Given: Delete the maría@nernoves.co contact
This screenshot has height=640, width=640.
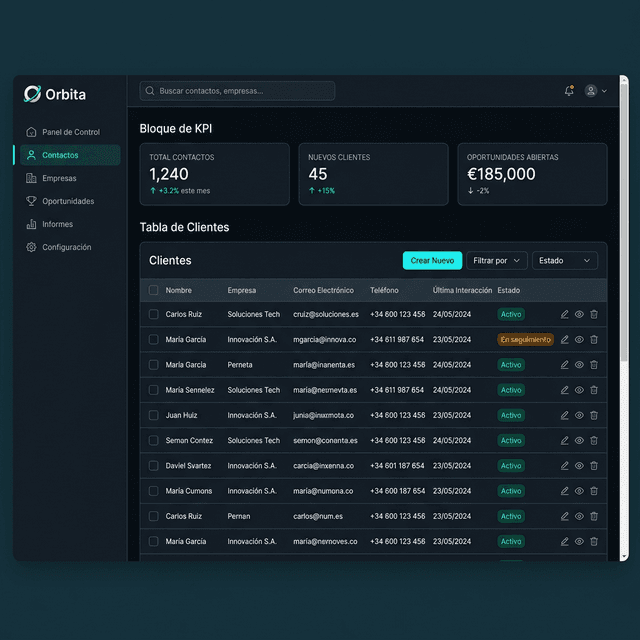Looking at the screenshot, I should (x=594, y=542).
